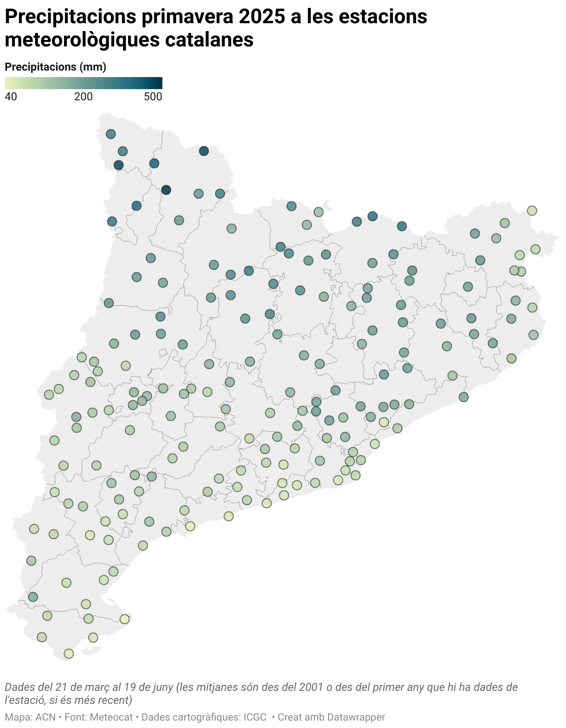Image resolution: width=566 pixels, height=728 pixels.
Task: Click the pale marker at Ebro delta tip
Action: (124, 619)
